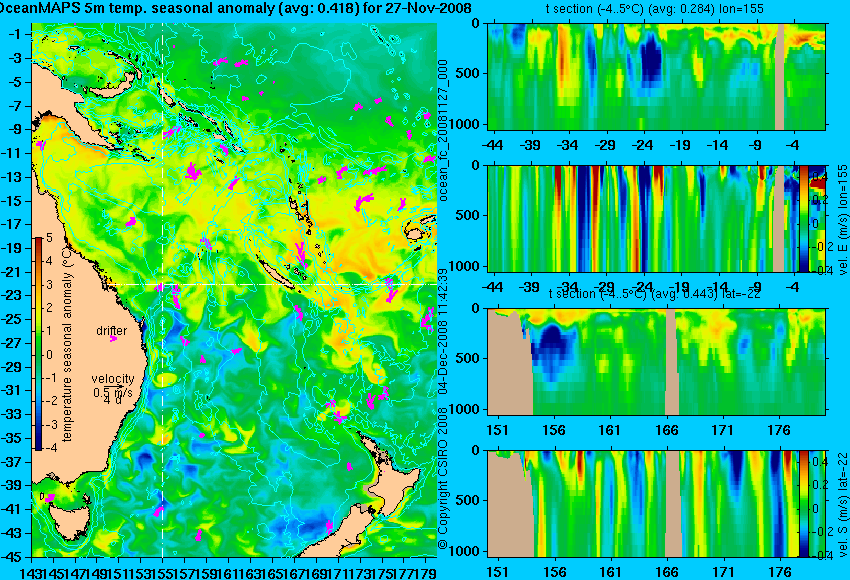
Task: Click the 'ocean_fc_20081127_000' vertical file label
Action: 443,130
